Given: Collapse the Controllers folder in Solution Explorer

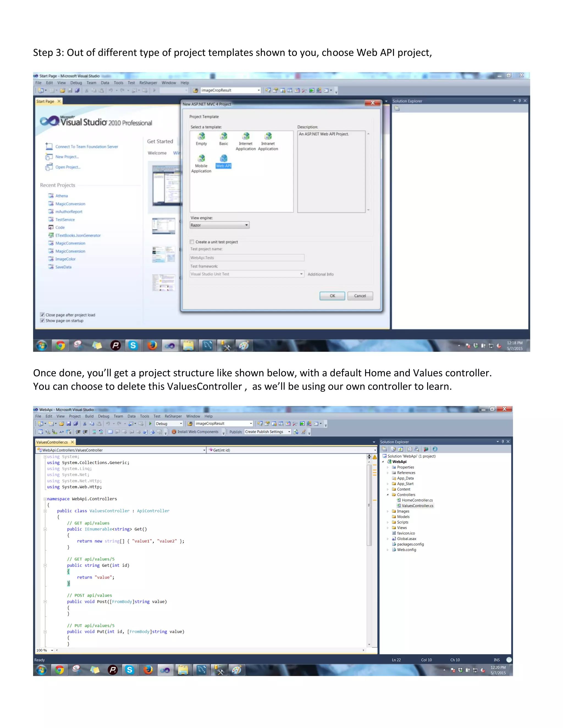Looking at the screenshot, I should (x=388, y=495).
